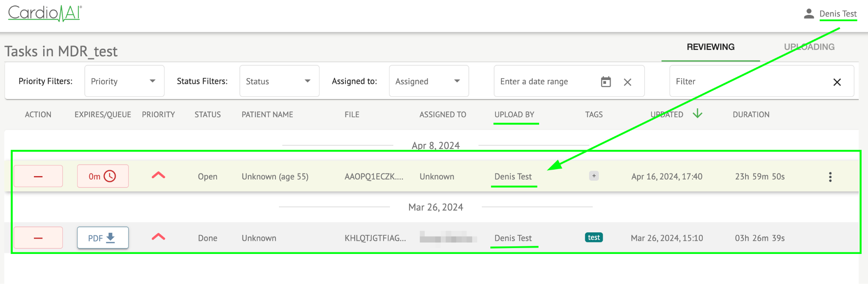
Task: Click priority chevron for the Done task
Action: (x=159, y=237)
